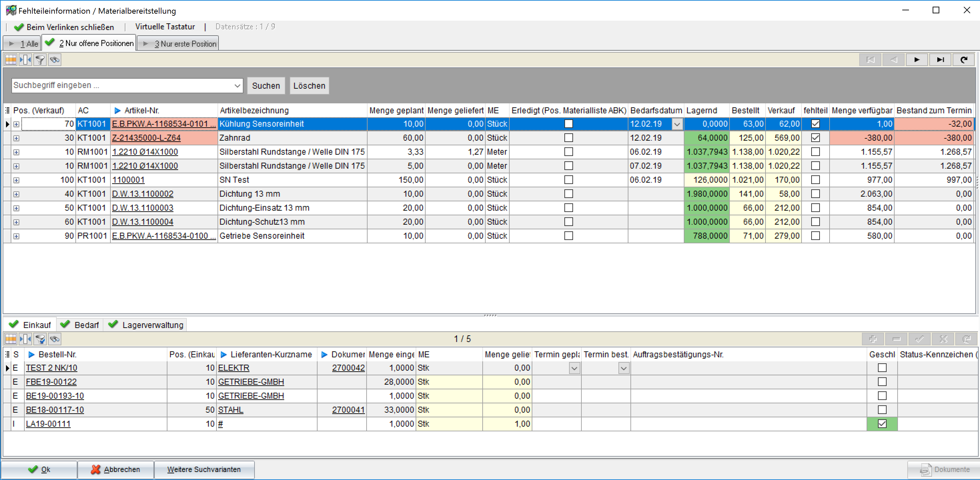980x480 pixels.
Task: Click the refresh icon in Einkauf toolbar
Action: tap(966, 339)
